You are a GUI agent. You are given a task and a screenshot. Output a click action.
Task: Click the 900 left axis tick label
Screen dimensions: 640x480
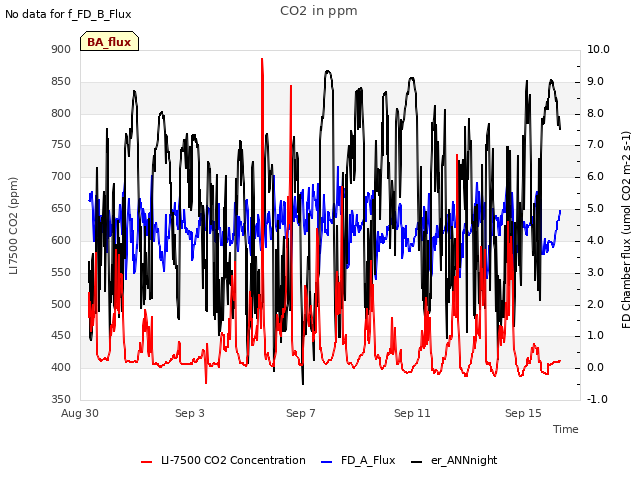click(61, 49)
